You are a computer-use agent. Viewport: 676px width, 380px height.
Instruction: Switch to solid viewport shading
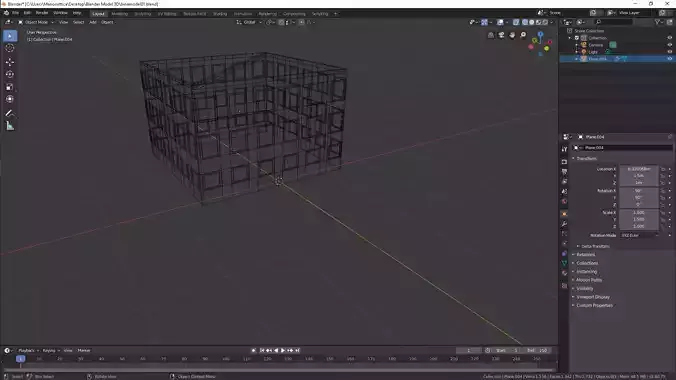pyautogui.click(x=532, y=22)
